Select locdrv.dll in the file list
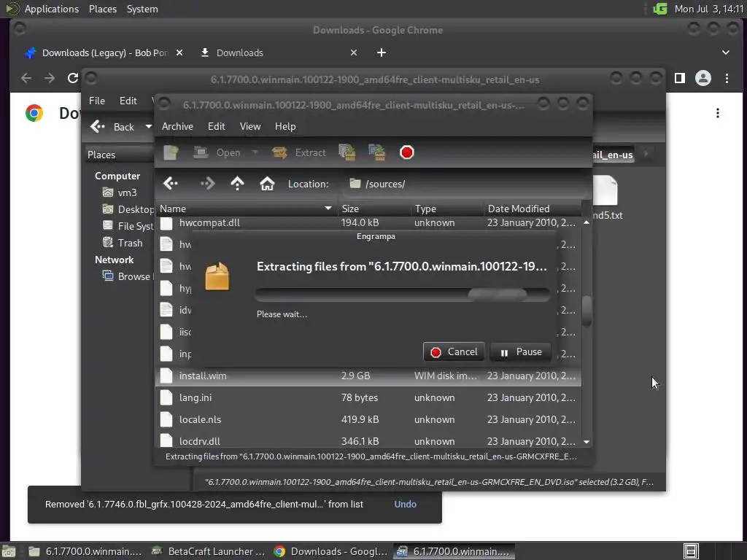The height and width of the screenshot is (560, 747). click(x=368, y=441)
